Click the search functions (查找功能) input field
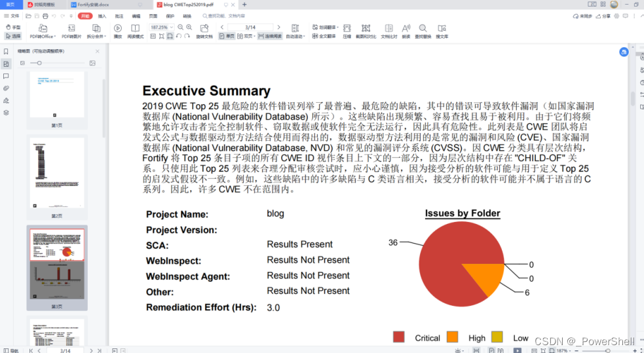 pyautogui.click(x=224, y=16)
